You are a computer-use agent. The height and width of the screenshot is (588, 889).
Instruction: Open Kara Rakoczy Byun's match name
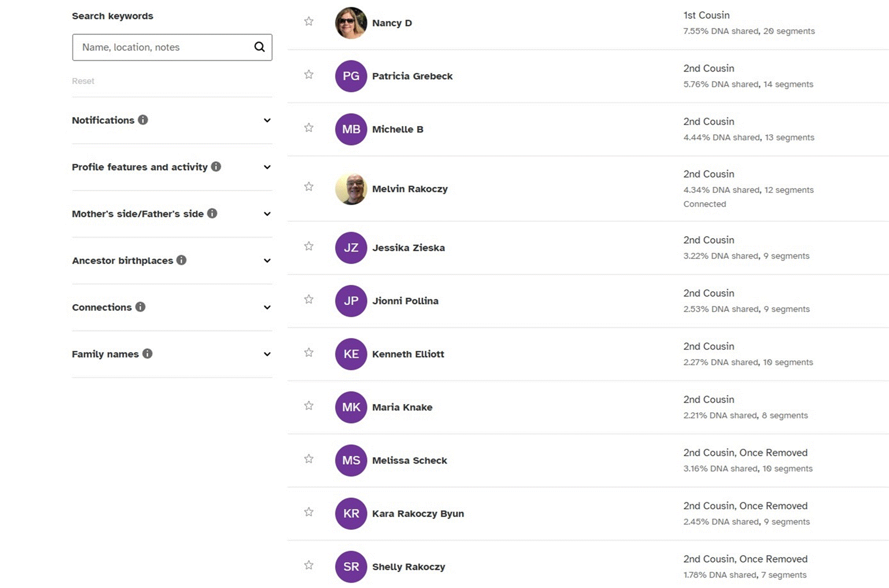click(x=418, y=514)
